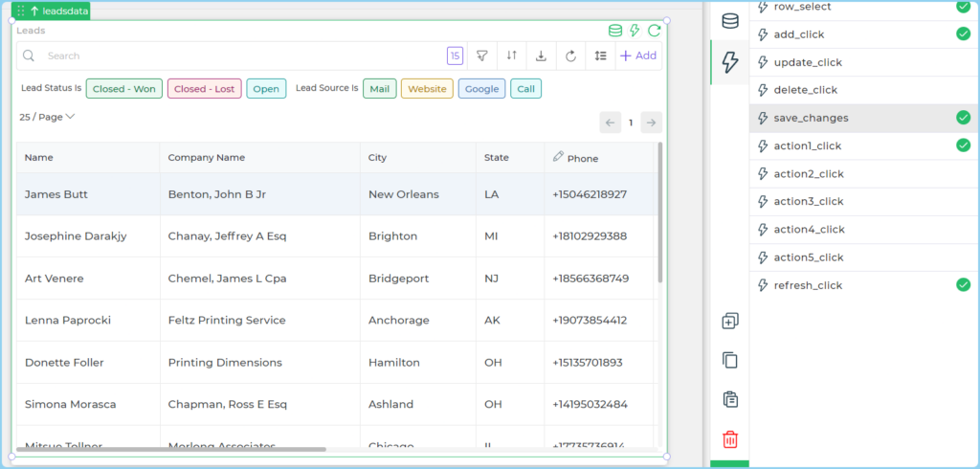Expand the 25 / Page dropdown
This screenshot has height=469, width=980.
click(47, 117)
